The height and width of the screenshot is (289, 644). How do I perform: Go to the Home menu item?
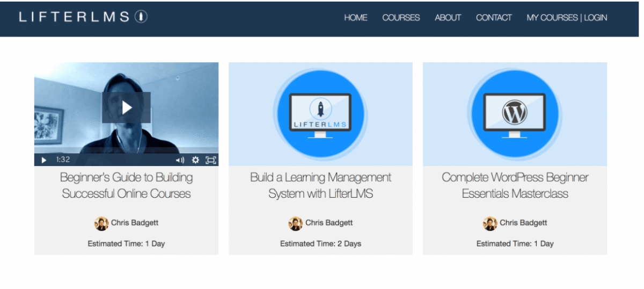[355, 18]
